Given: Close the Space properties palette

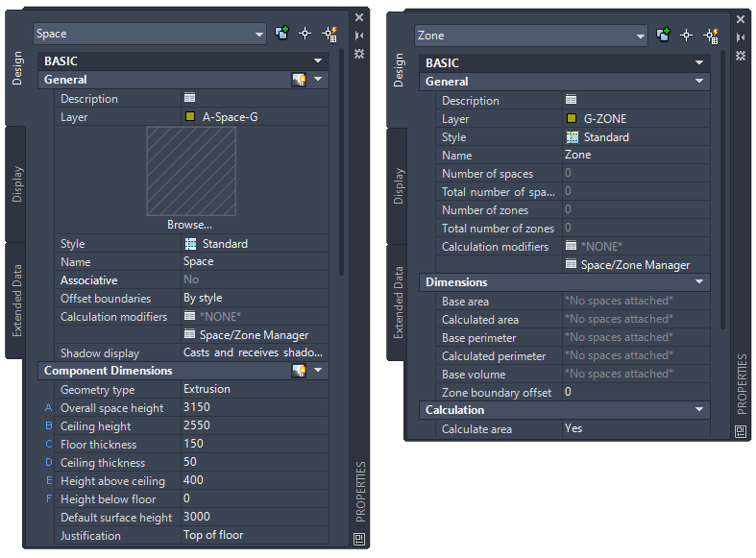Looking at the screenshot, I should tap(359, 17).
